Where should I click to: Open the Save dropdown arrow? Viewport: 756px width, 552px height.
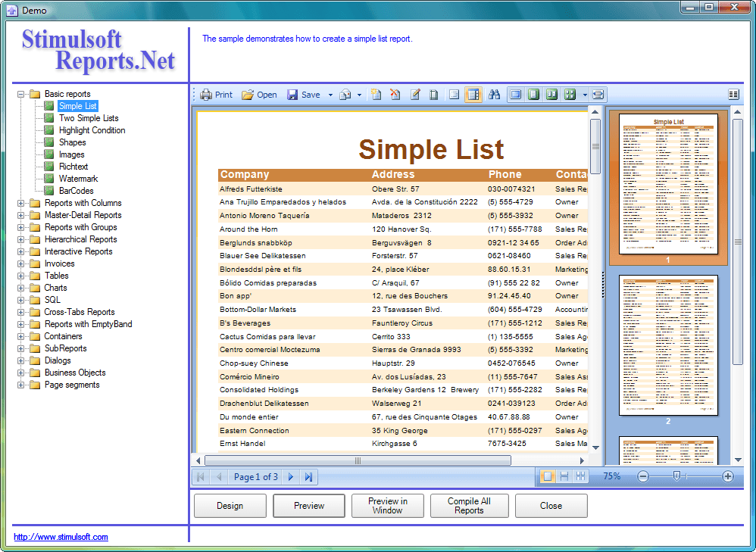(x=330, y=95)
